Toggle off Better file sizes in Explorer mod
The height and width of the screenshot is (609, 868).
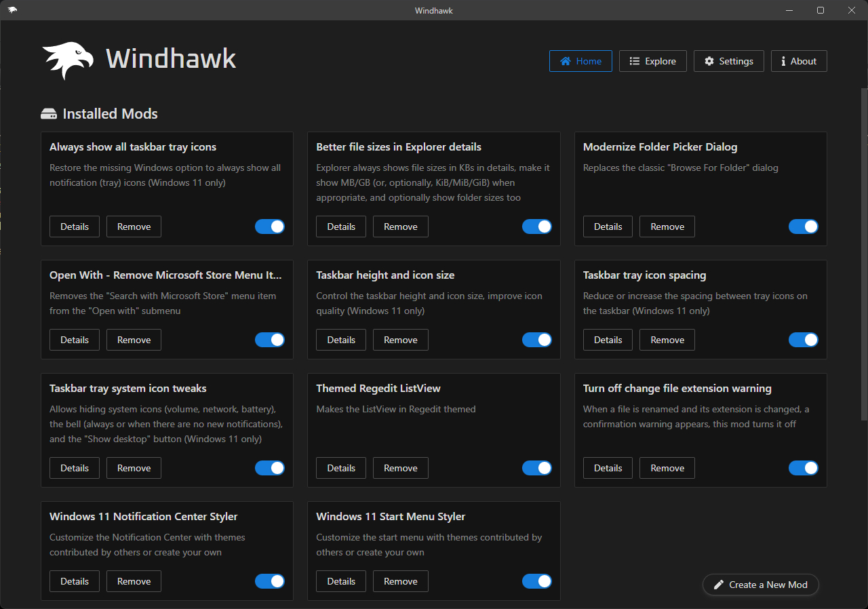[537, 227]
